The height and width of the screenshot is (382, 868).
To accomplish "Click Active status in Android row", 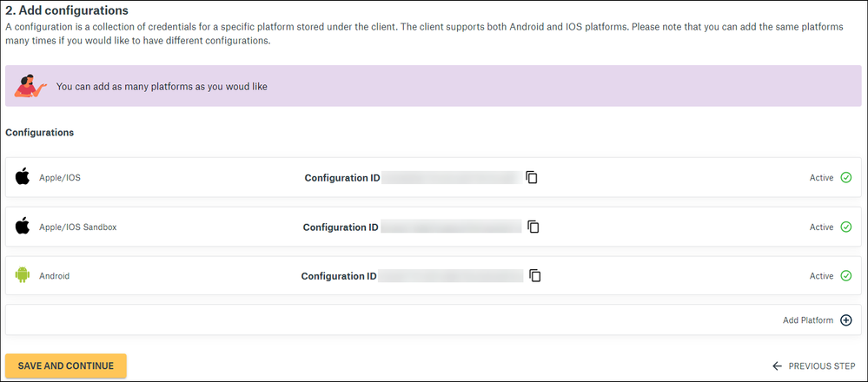I will (821, 276).
